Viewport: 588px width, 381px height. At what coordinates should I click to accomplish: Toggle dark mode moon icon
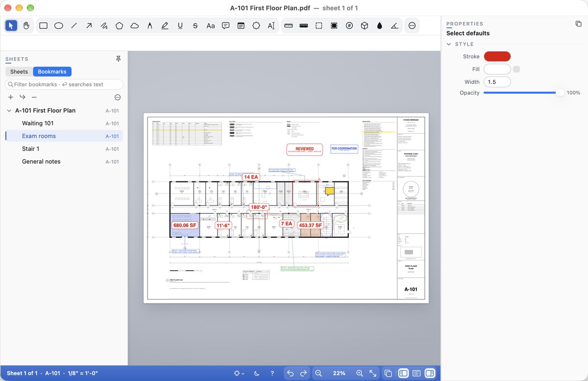pos(257,373)
